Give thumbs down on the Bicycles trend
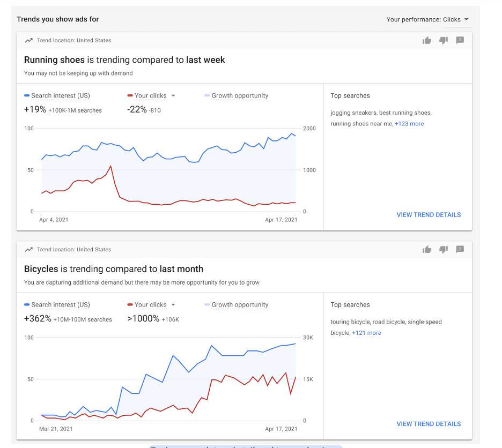502x448 pixels. coord(444,249)
